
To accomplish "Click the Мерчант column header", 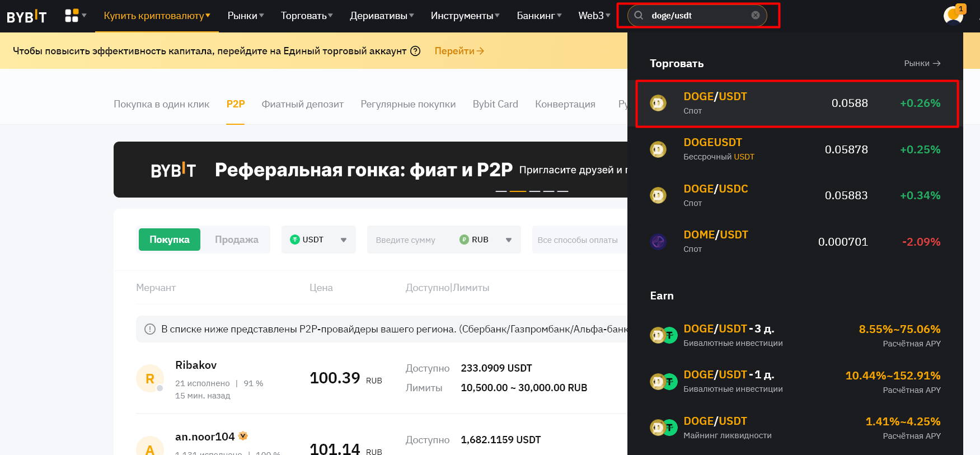I will [x=156, y=288].
